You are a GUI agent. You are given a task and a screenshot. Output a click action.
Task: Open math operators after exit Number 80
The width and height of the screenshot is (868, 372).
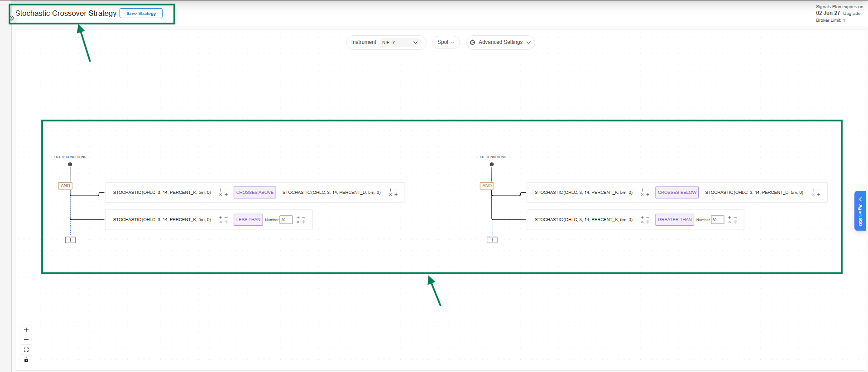[x=732, y=220]
